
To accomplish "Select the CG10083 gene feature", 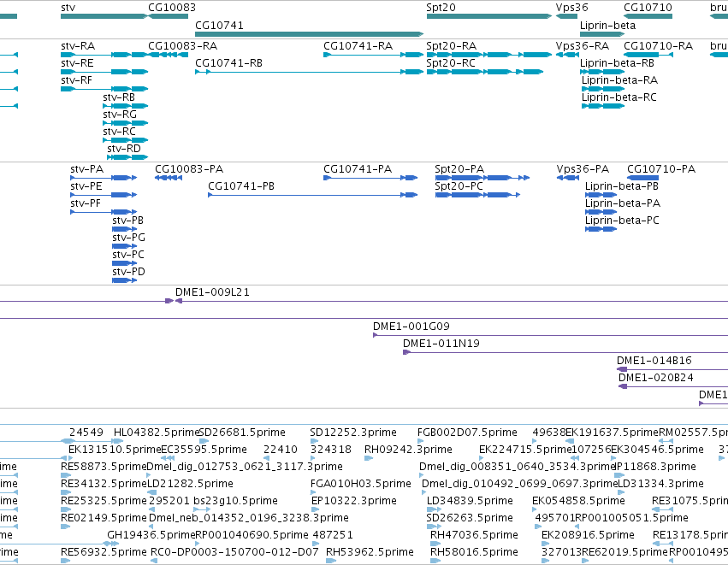I will (x=168, y=16).
